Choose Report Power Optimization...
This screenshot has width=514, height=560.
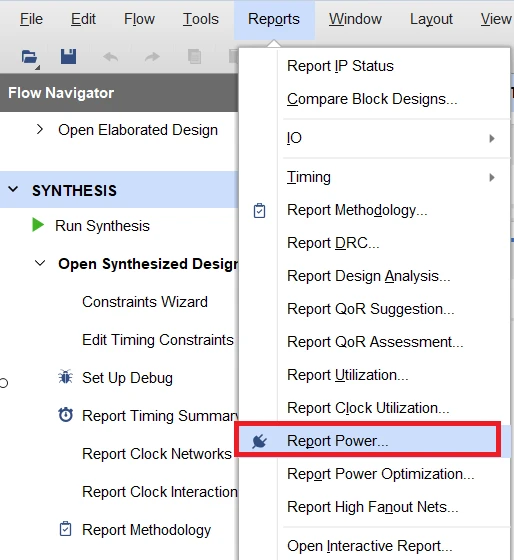tap(381, 474)
